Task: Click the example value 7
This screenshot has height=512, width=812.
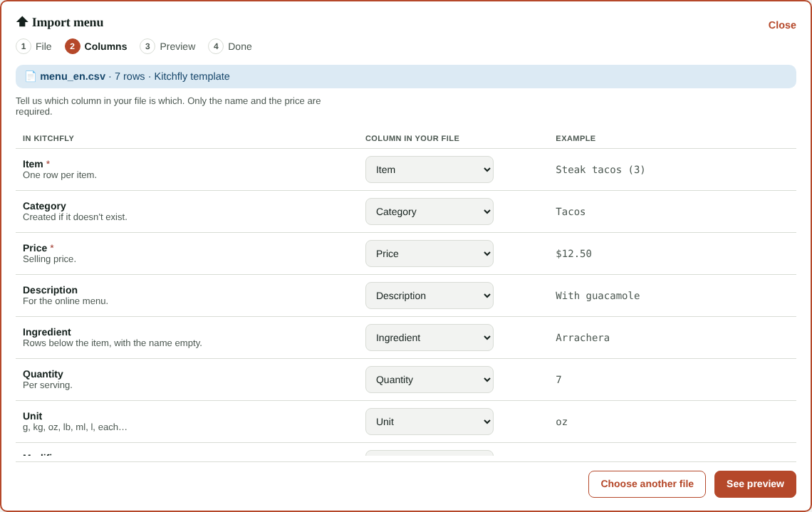Action: point(558,380)
